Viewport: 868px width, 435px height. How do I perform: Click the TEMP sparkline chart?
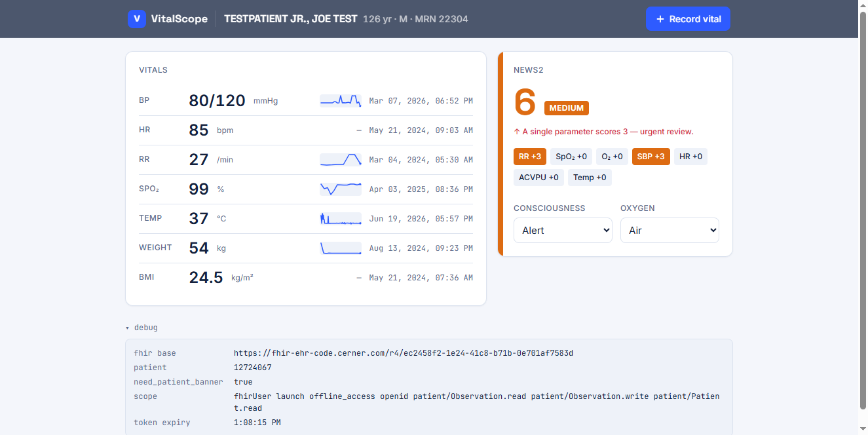pyautogui.click(x=341, y=219)
